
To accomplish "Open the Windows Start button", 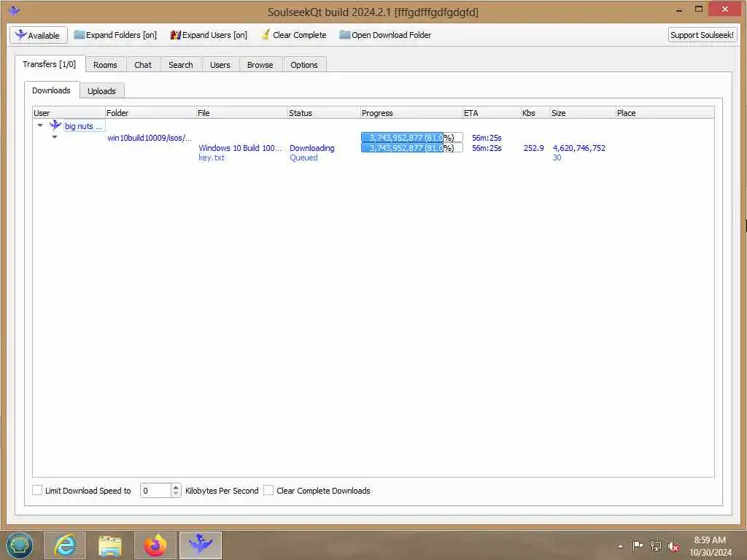I will point(20,545).
